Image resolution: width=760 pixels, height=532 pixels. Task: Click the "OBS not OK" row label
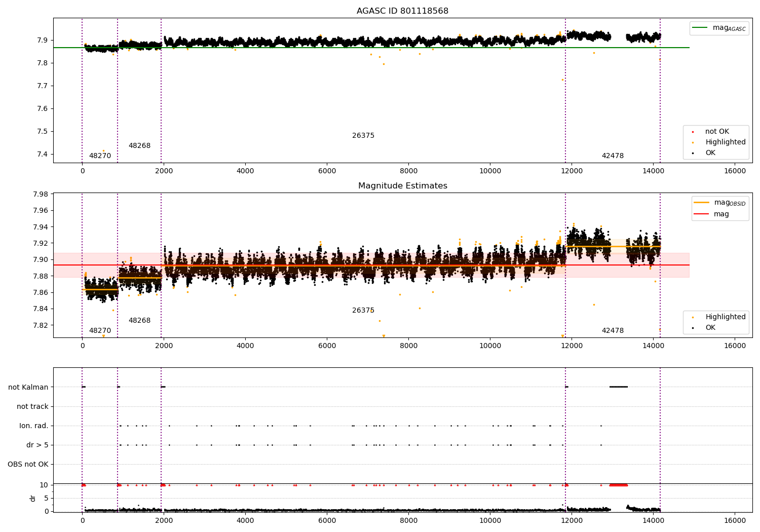[x=28, y=465]
